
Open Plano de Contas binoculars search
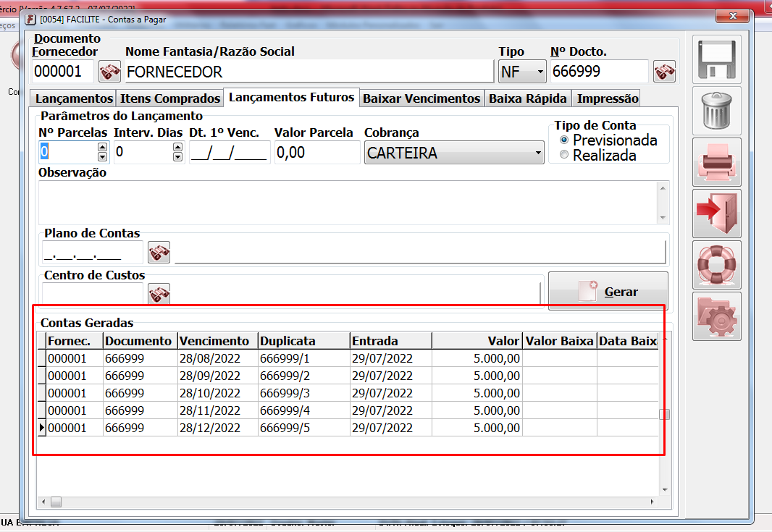pos(159,253)
